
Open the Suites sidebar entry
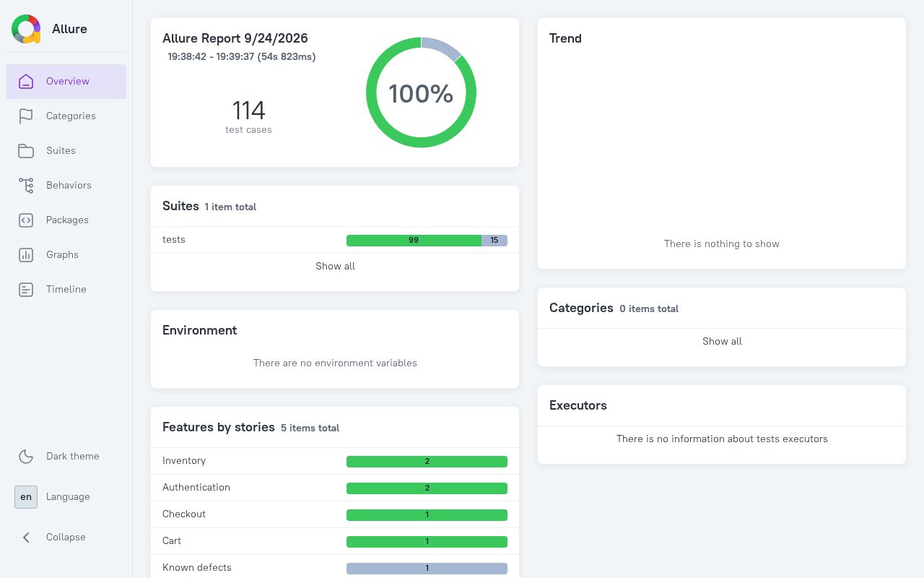66,151
